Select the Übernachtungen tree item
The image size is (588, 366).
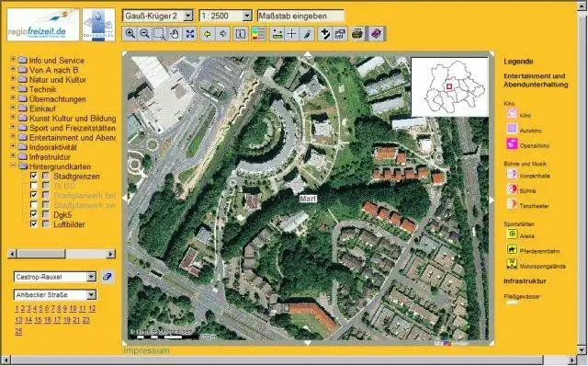[57, 99]
